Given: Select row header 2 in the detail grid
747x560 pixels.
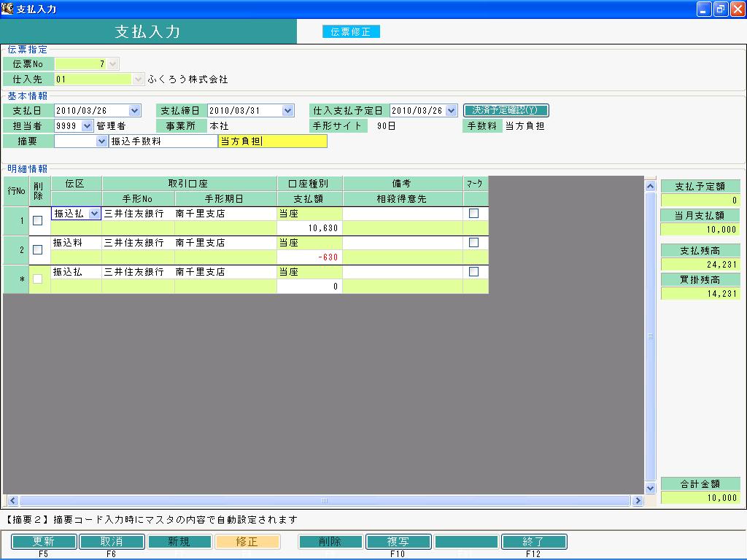Looking at the screenshot, I should (x=16, y=249).
